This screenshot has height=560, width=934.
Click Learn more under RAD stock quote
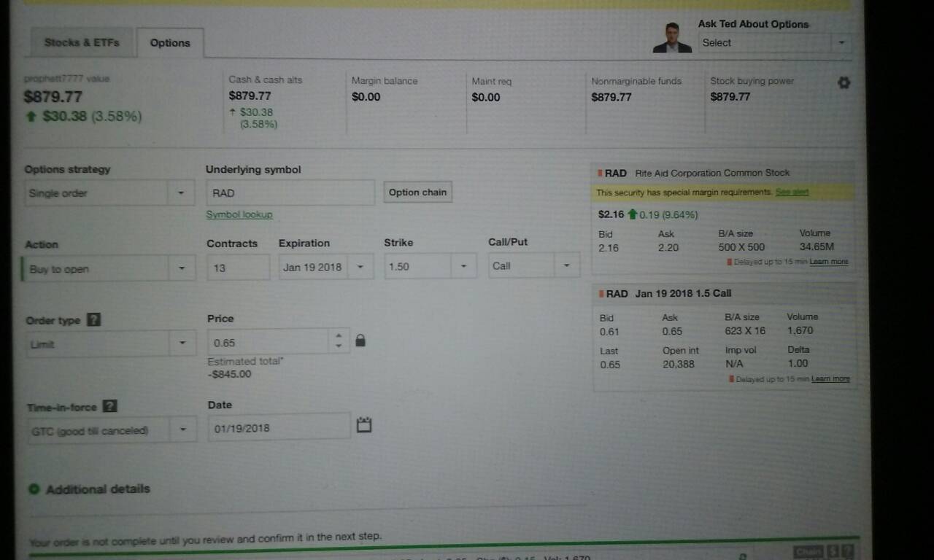pyautogui.click(x=829, y=262)
